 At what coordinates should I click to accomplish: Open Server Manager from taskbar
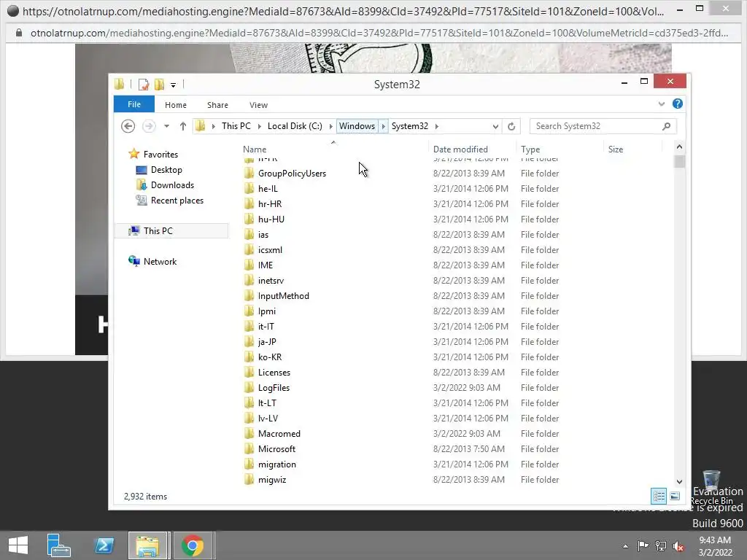(x=58, y=545)
